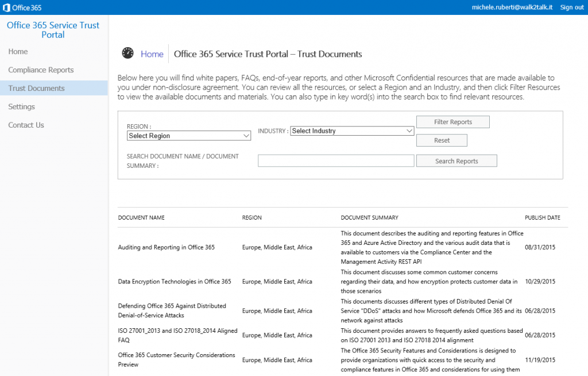This screenshot has width=588, height=376.
Task: Click the document name search field
Action: tap(336, 161)
